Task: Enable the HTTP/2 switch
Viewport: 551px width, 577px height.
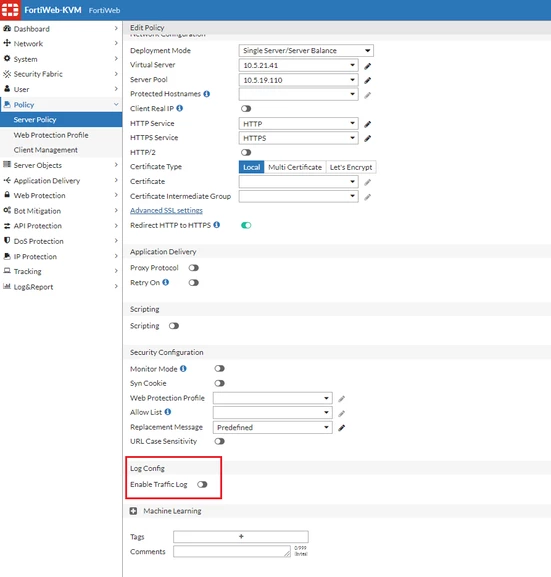Action: pos(246,152)
